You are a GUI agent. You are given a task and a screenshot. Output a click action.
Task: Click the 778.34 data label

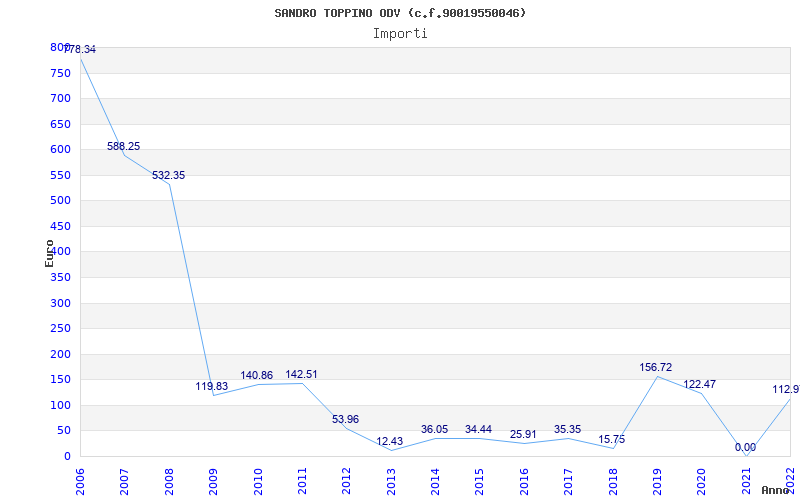tap(80, 49)
